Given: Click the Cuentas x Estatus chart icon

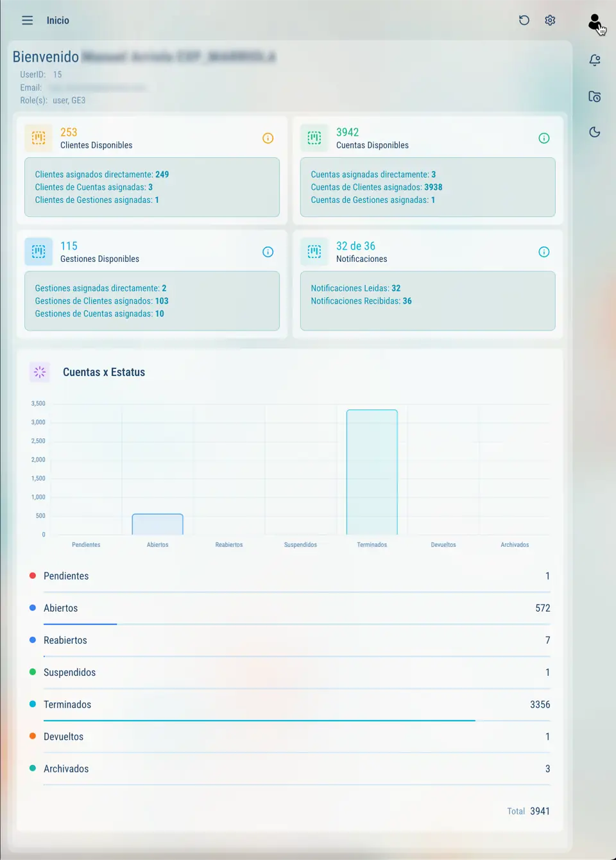Looking at the screenshot, I should click(39, 372).
